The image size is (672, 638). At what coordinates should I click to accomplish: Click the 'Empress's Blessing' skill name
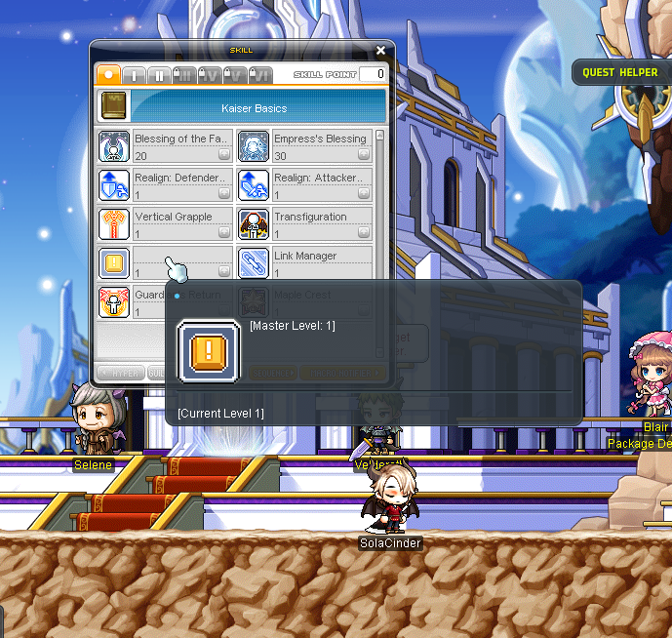point(320,139)
